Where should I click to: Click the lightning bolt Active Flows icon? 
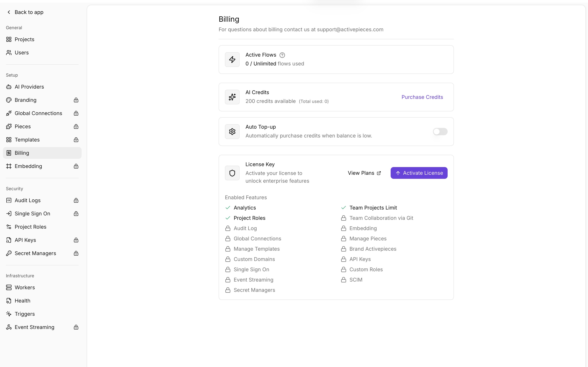(232, 60)
